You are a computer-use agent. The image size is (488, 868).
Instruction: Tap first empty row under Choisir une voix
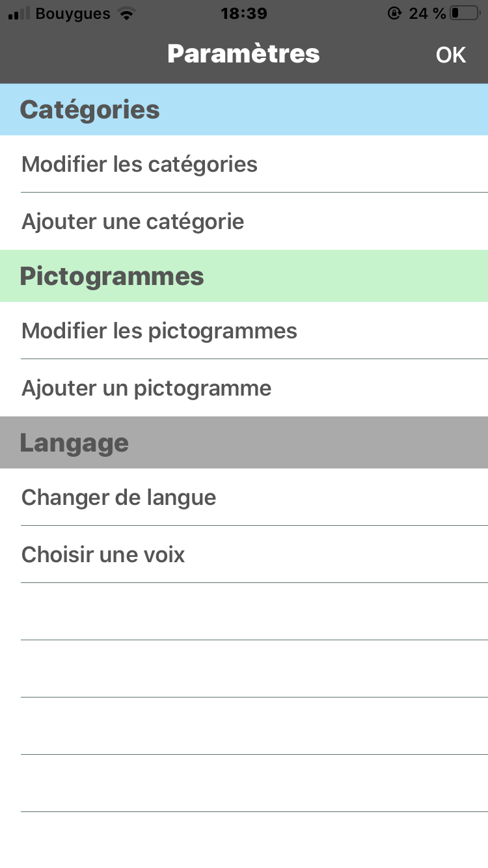tap(244, 612)
